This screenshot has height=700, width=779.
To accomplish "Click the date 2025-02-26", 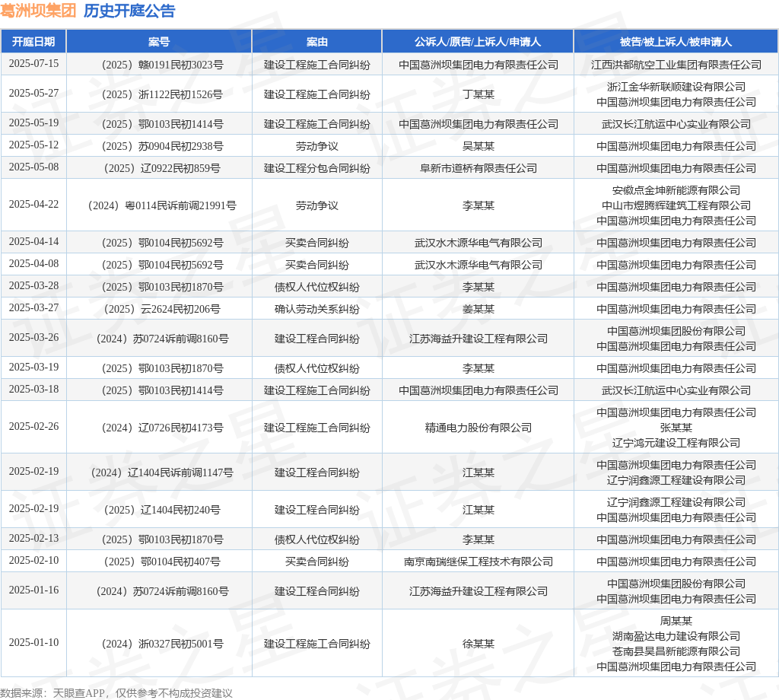I will coord(33,426).
